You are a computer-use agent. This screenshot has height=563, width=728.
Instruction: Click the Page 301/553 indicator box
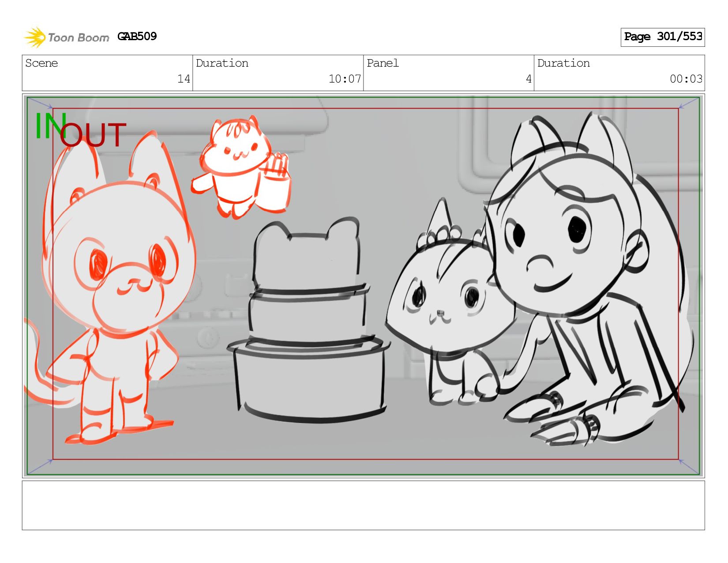point(663,37)
